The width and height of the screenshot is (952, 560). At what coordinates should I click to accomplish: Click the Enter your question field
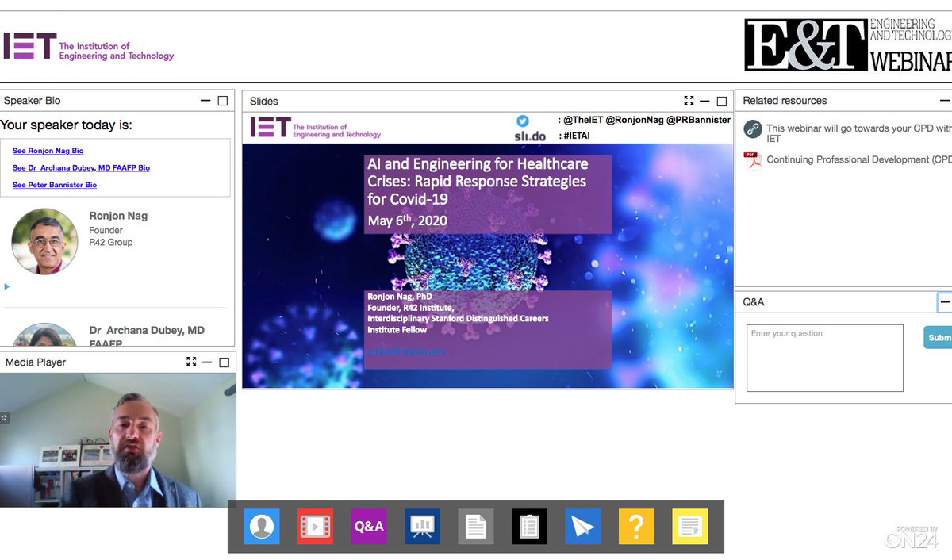tap(825, 358)
